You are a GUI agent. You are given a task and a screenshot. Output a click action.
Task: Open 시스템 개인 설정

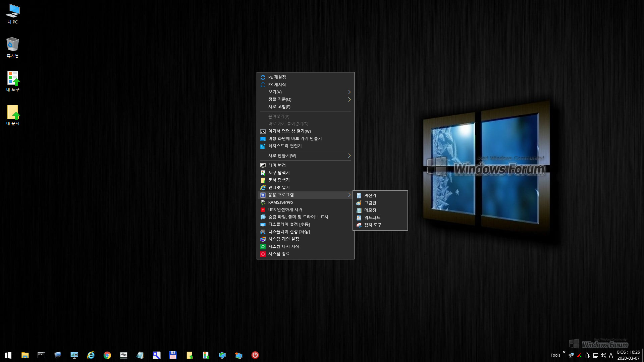click(306, 239)
